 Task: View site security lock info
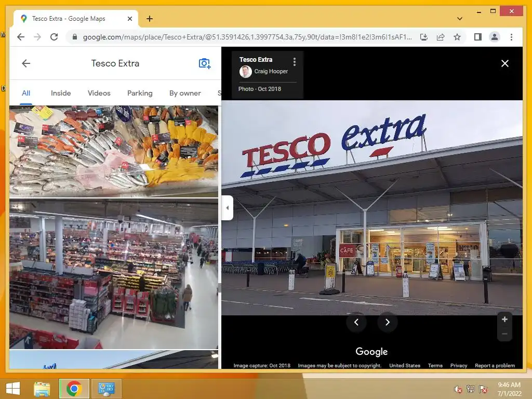75,37
